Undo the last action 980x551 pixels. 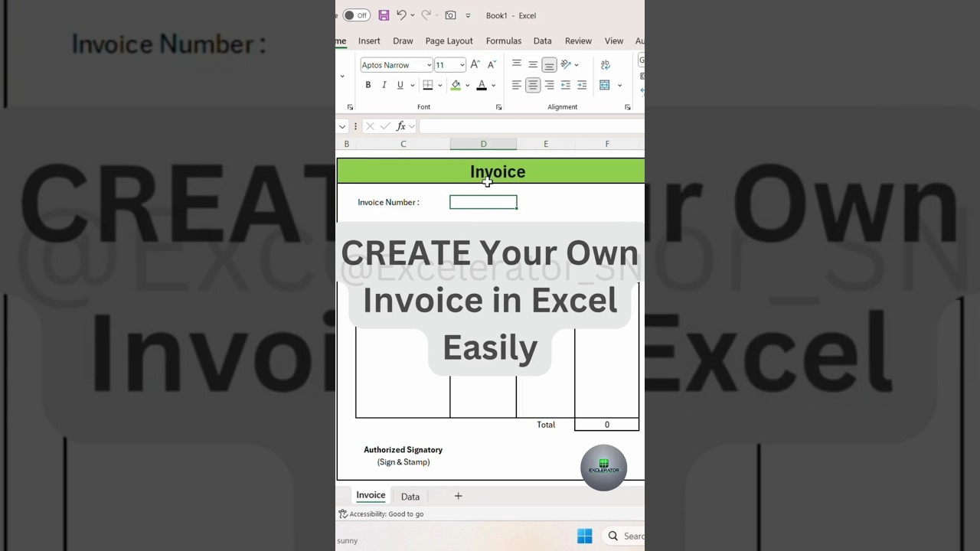(x=401, y=15)
